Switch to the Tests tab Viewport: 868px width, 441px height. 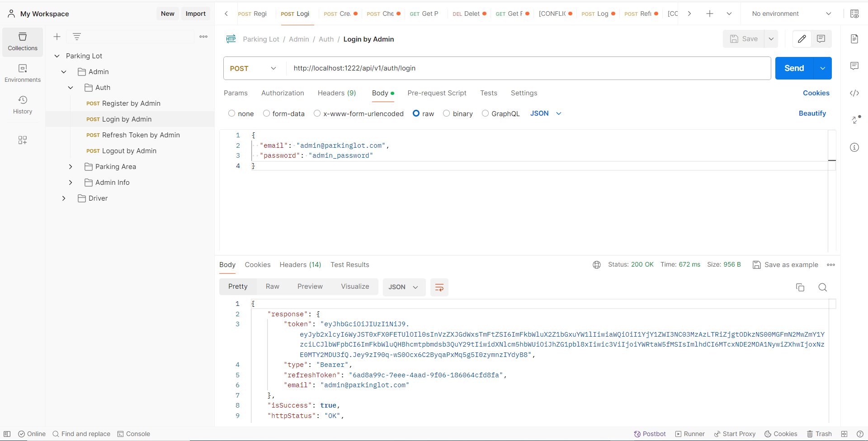(x=489, y=93)
